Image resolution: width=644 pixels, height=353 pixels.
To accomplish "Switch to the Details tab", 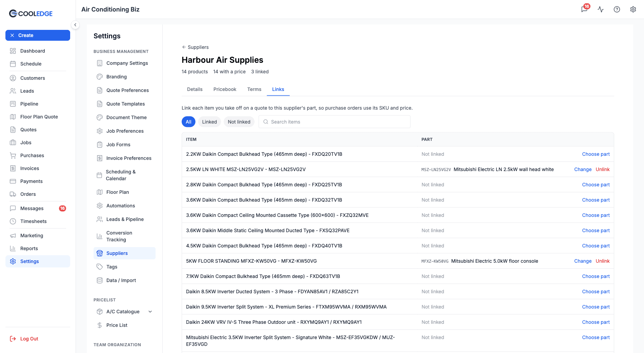I will 195,89.
